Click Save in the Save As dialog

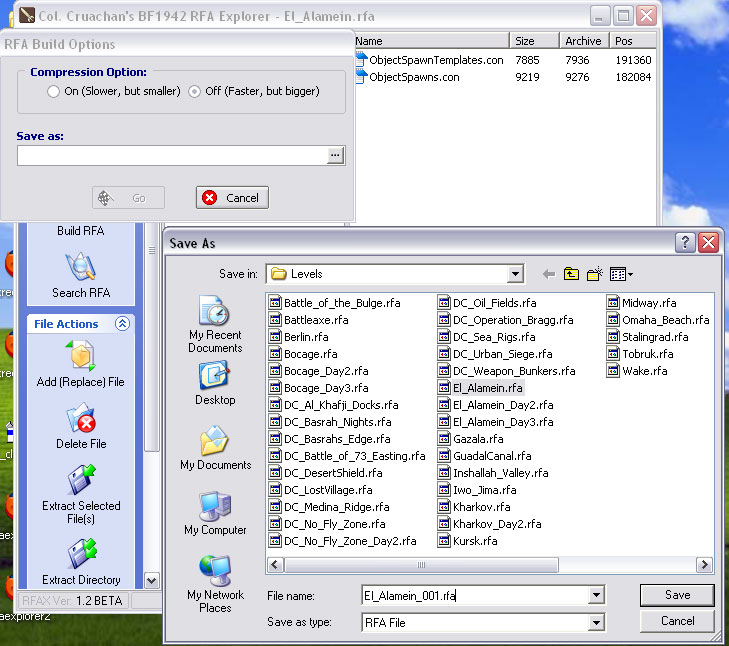point(677,595)
